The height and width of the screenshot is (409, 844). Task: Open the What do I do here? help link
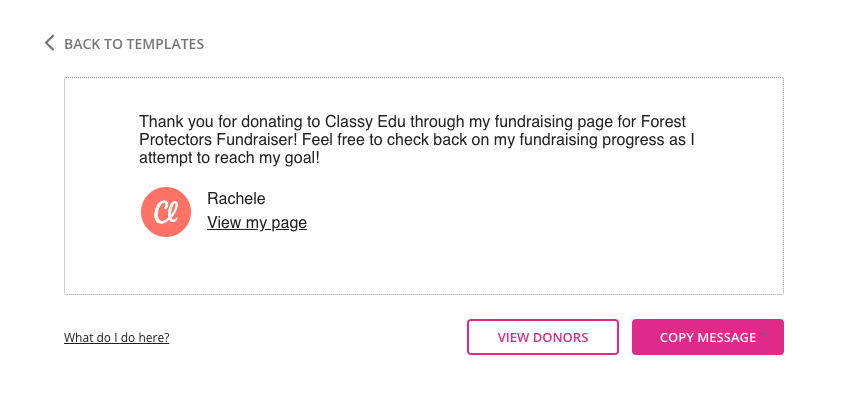tap(116, 337)
